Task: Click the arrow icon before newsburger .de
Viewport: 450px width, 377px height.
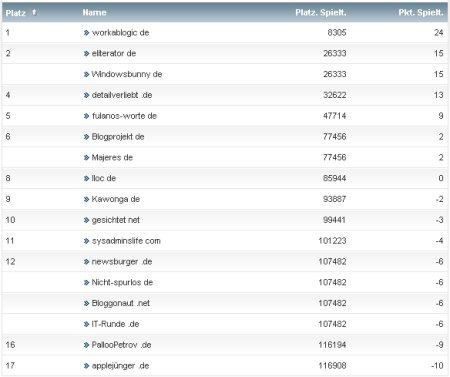Action: click(x=86, y=262)
